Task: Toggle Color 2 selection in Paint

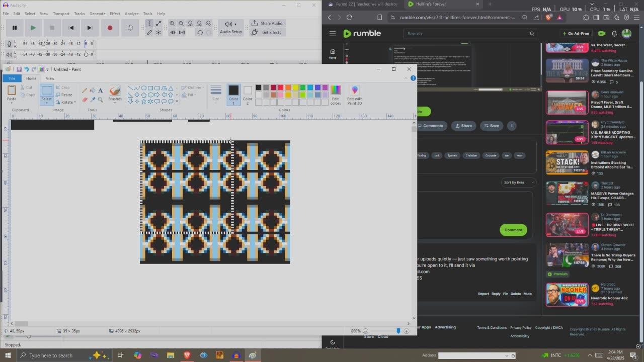Action: [x=248, y=94]
